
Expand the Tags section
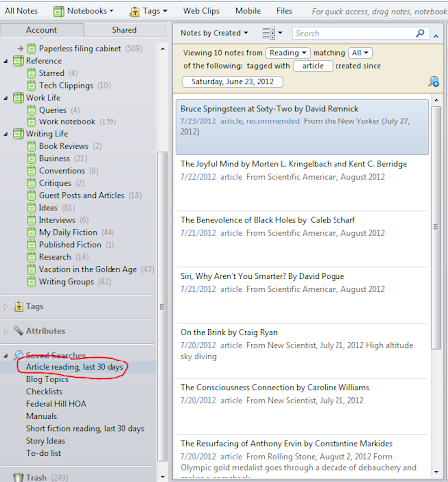pos(6,307)
